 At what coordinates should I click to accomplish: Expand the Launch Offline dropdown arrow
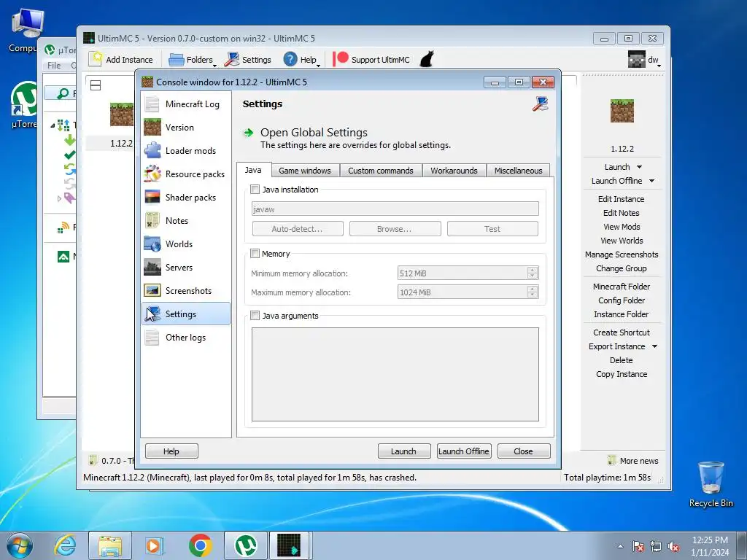pyautogui.click(x=651, y=181)
